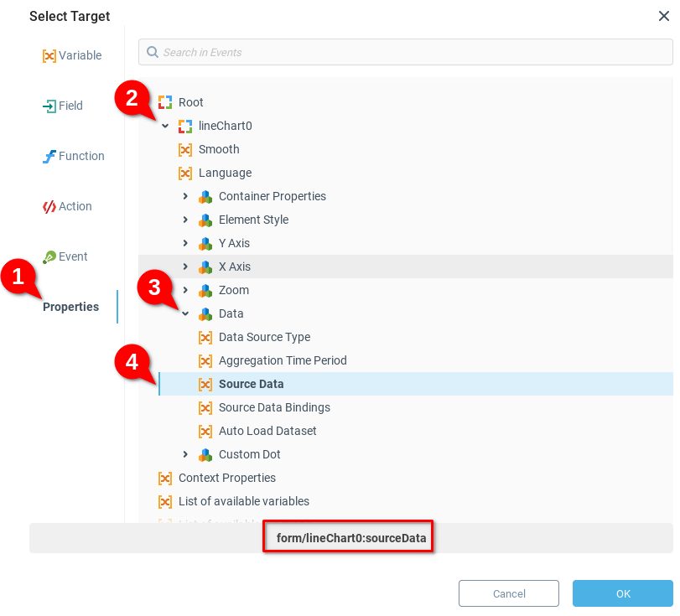Click the Container Properties group icon

[205, 196]
